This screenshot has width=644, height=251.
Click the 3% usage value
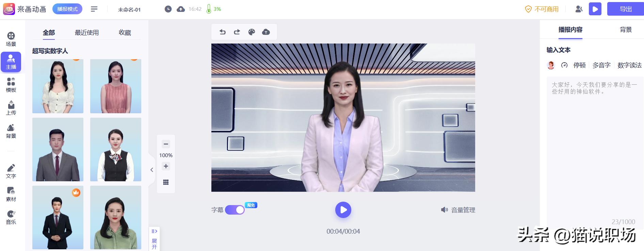(217, 9)
